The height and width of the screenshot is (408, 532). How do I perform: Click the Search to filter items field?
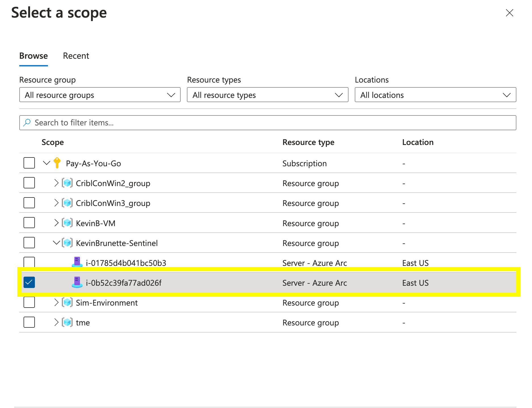click(267, 123)
